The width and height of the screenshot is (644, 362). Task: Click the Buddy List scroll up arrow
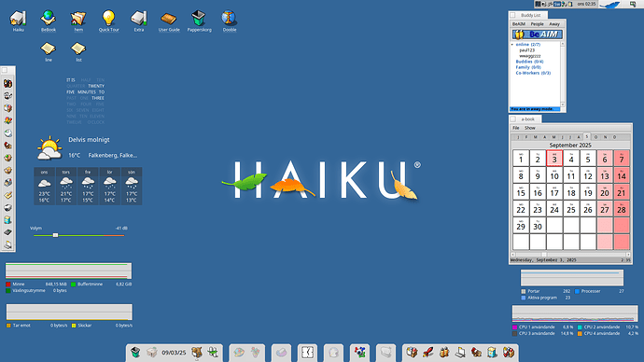click(x=563, y=44)
